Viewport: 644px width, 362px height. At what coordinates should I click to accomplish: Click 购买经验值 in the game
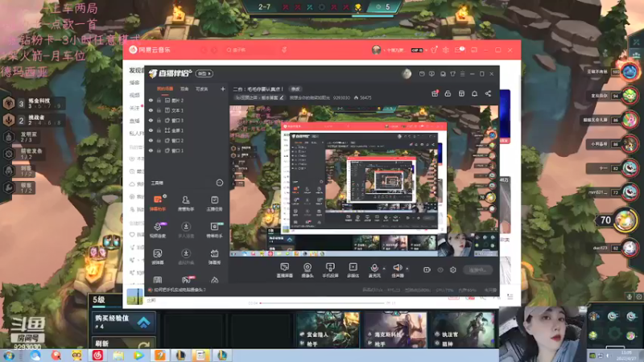pos(124,322)
